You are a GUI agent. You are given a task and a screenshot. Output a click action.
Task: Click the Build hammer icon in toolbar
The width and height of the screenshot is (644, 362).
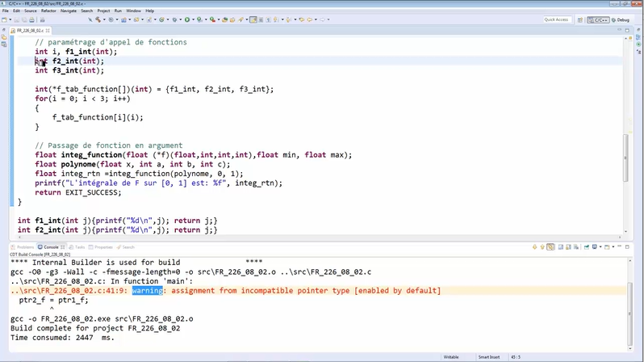98,19
